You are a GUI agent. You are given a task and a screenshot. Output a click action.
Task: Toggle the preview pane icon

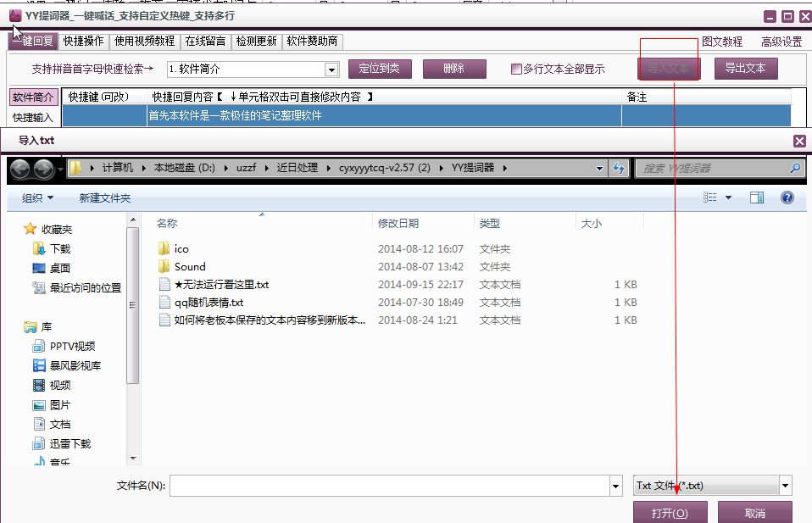click(757, 198)
